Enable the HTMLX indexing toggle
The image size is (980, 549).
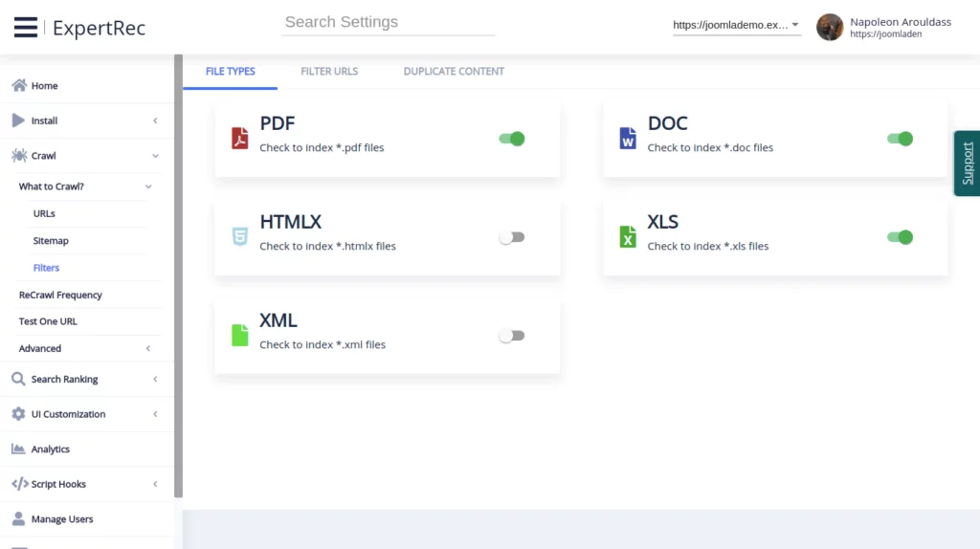click(512, 237)
